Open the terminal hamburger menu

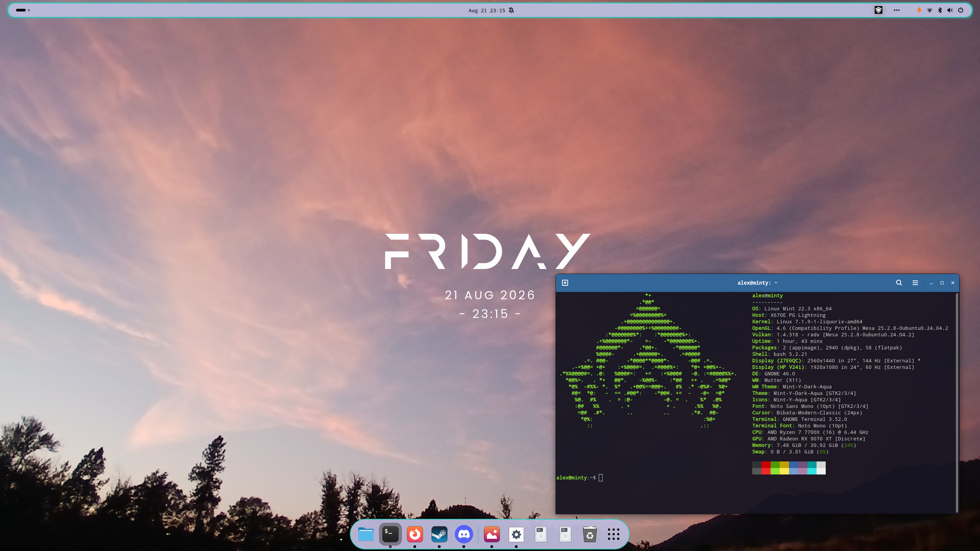pos(915,283)
